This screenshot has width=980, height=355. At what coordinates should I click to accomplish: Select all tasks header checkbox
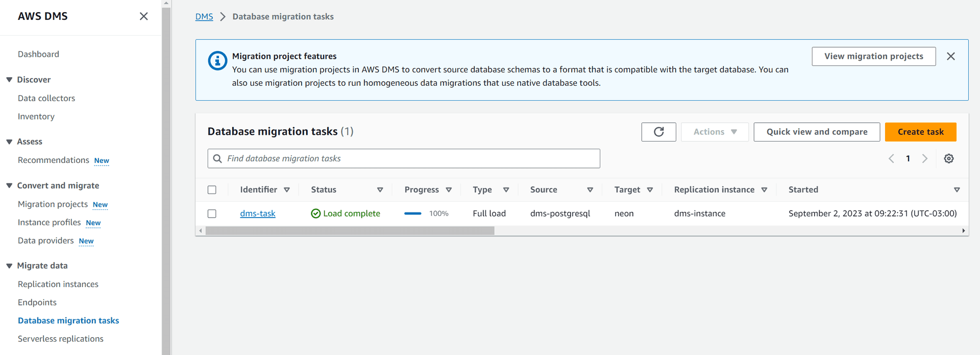[x=212, y=190]
